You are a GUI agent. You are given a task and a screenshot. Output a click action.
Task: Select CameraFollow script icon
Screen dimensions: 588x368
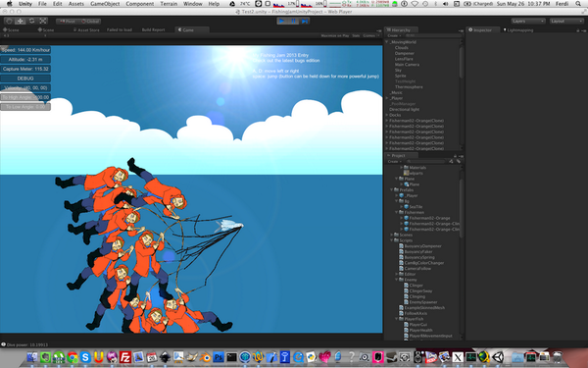tap(401, 269)
